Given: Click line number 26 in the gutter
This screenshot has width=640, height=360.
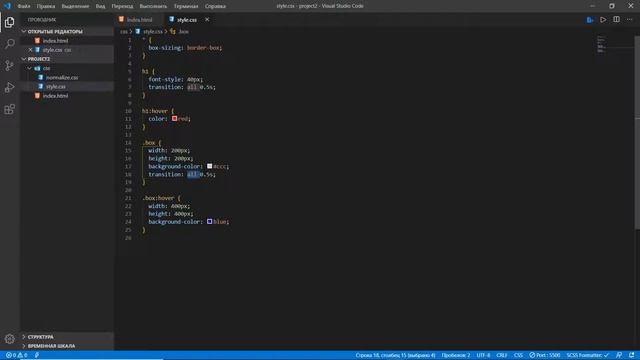Looking at the screenshot, I should [x=128, y=238].
